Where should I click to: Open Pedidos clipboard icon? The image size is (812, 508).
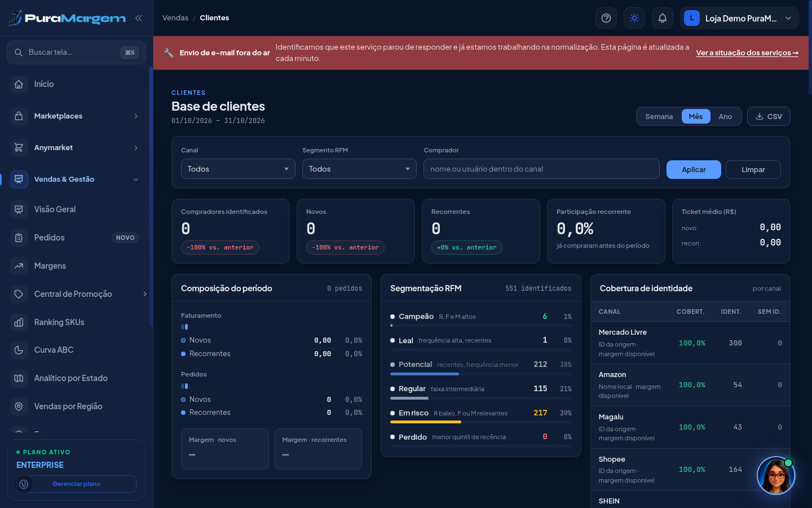(19, 238)
